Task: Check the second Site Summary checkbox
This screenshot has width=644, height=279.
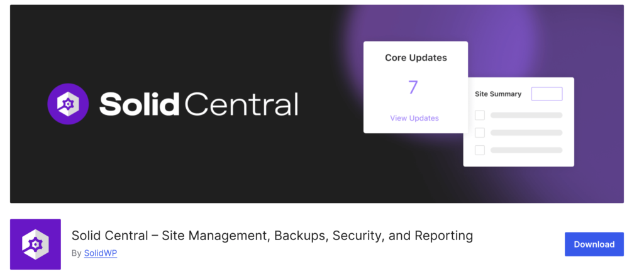Action: (x=480, y=133)
